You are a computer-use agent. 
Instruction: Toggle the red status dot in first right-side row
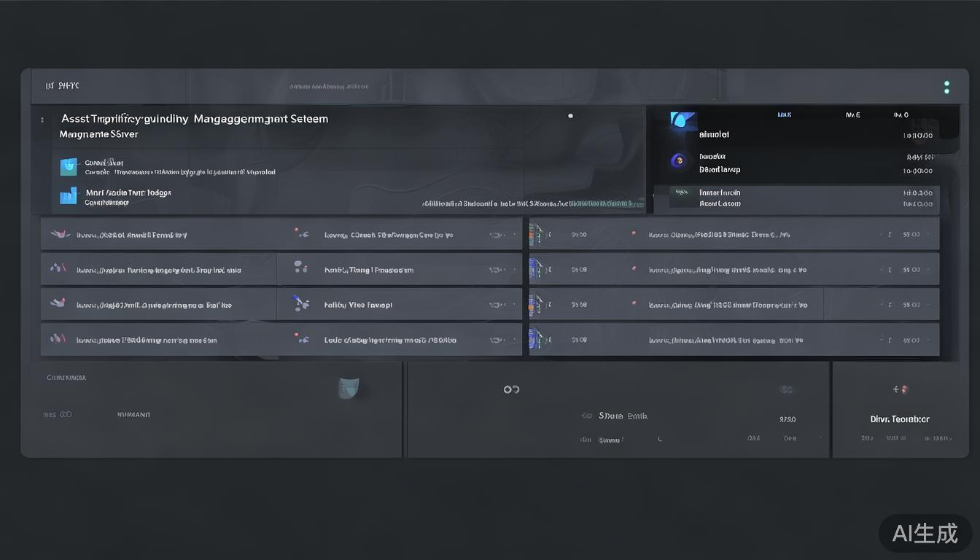pyautogui.click(x=633, y=234)
